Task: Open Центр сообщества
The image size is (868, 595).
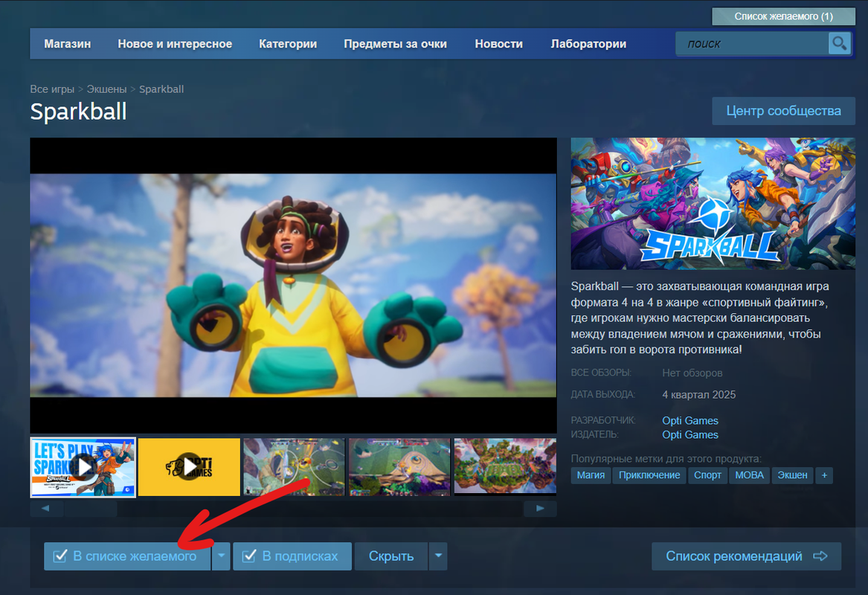Action: 783,111
